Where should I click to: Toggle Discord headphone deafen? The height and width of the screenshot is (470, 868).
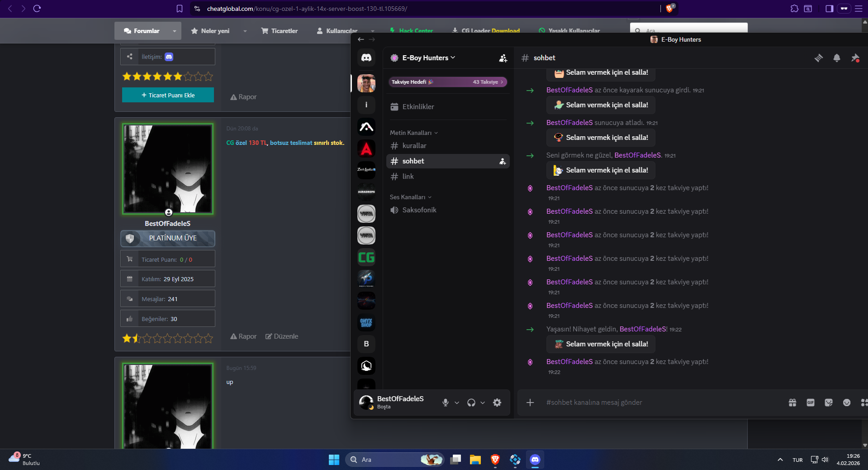[x=471, y=403]
